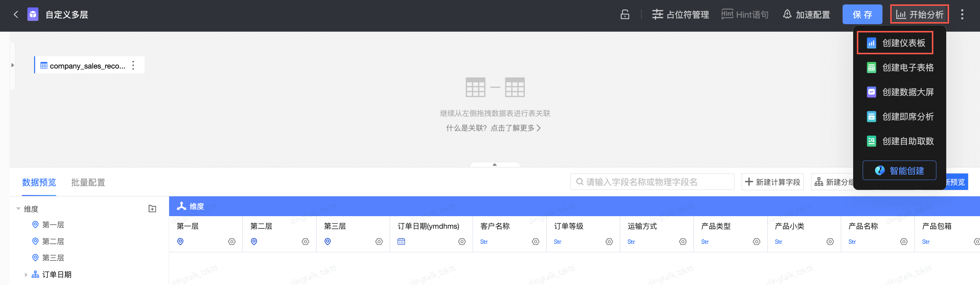The height and width of the screenshot is (285, 980).
Task: Click the new folder icon beside 维度
Action: [x=152, y=209]
